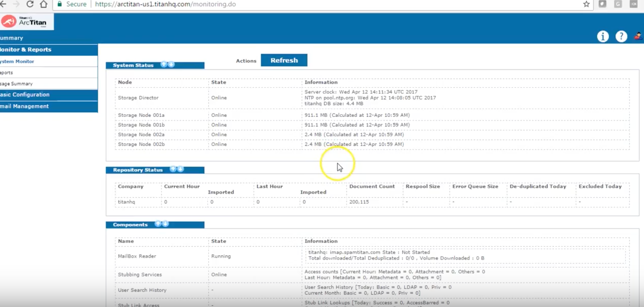Select 'Storage Node 001a' text
This screenshot has height=307, width=644.
pos(141,115)
